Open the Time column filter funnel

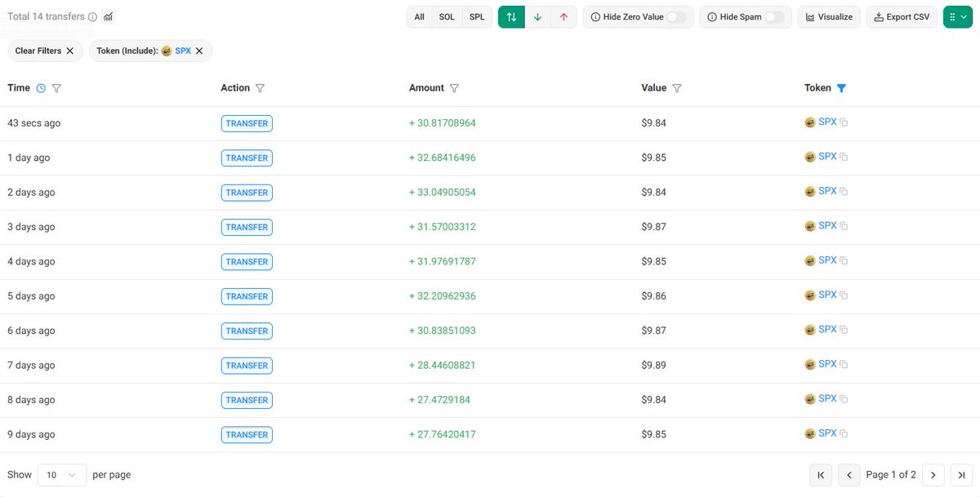tap(56, 88)
